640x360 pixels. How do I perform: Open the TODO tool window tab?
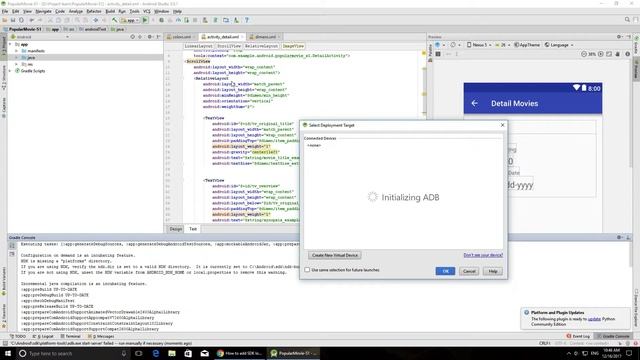pos(18,336)
